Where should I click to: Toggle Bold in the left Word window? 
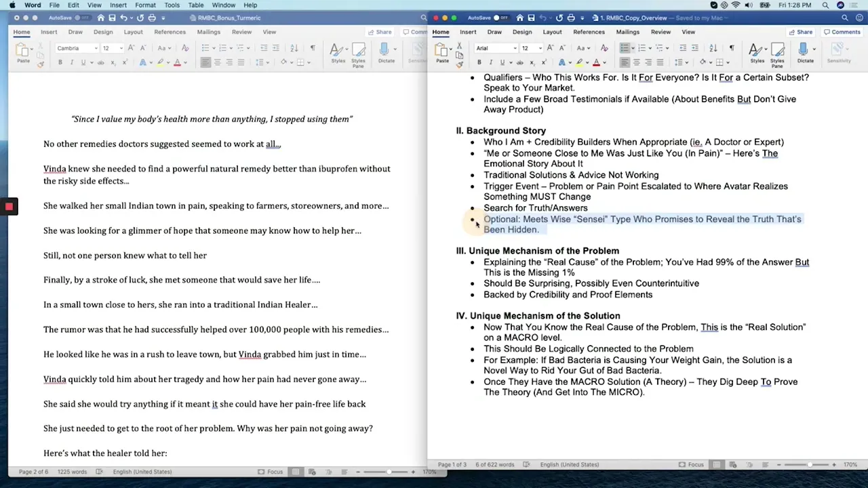60,62
